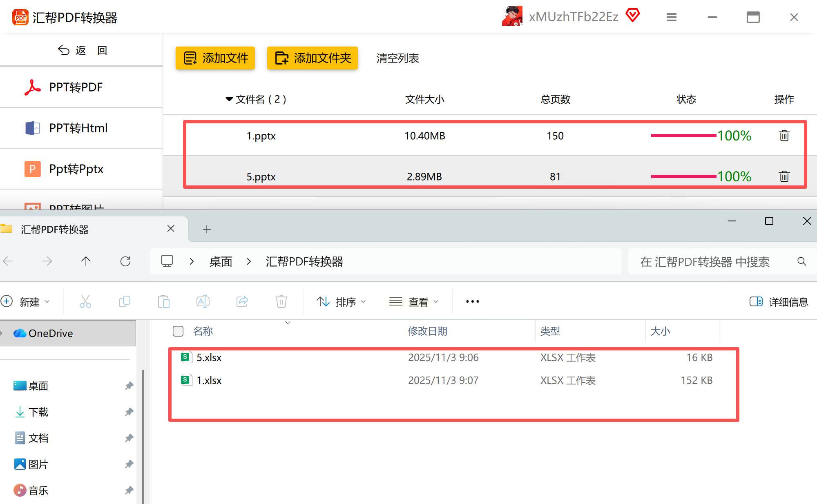Delete 1.pptx using its trash icon
817x504 pixels.
784,136
